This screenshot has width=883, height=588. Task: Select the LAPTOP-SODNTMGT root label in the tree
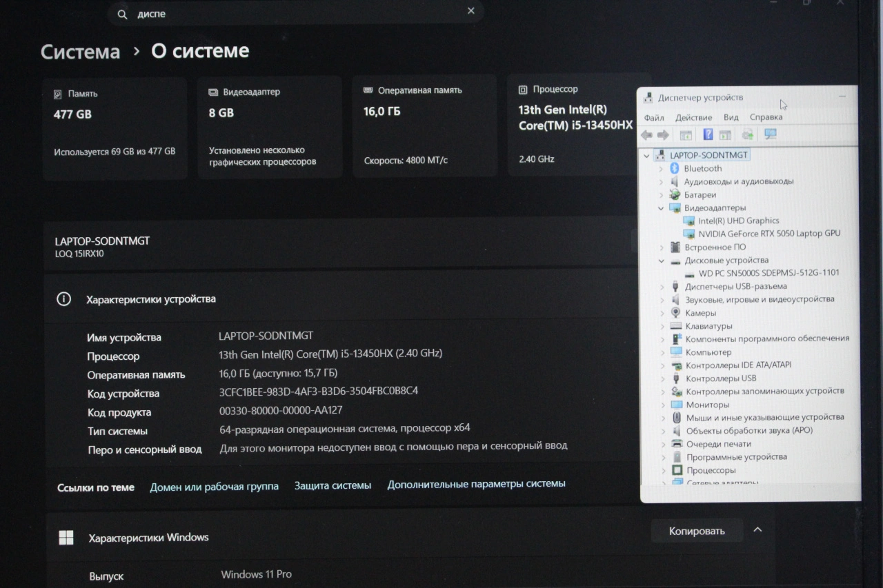[708, 156]
